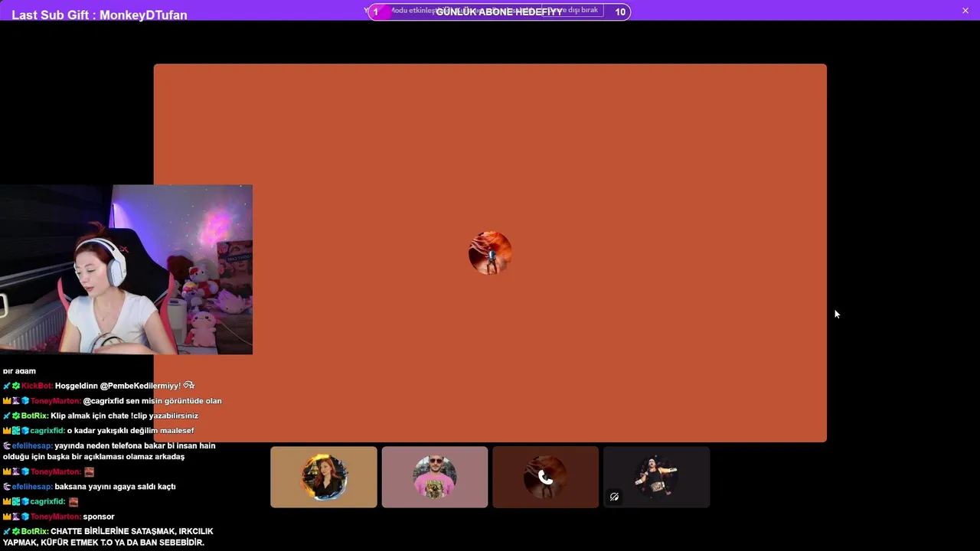Click the '!clip yazabilirsiniz' chat message text
This screenshot has height=551, width=980.
(165, 416)
